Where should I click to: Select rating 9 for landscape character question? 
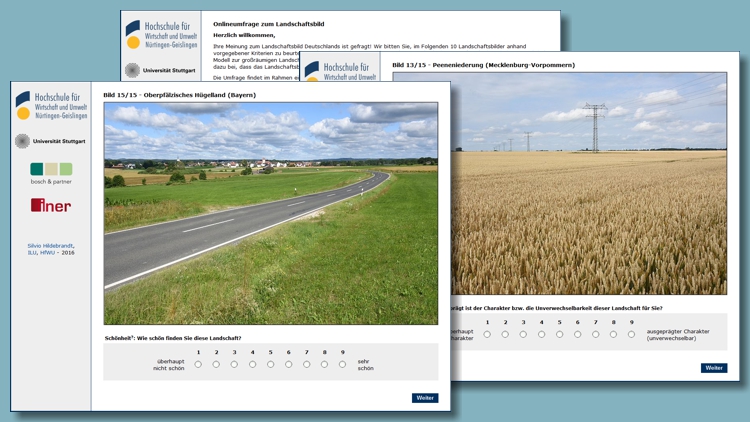pos(631,334)
